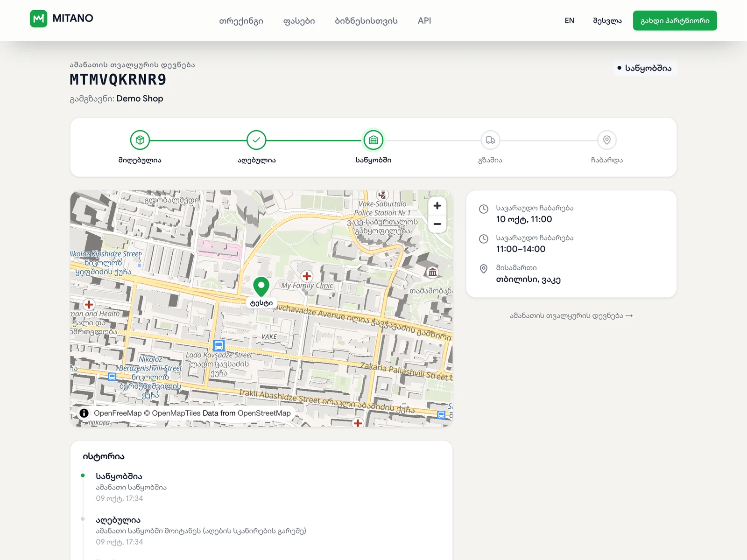
Task: Click the MITANO logo icon
Action: pyautogui.click(x=38, y=19)
